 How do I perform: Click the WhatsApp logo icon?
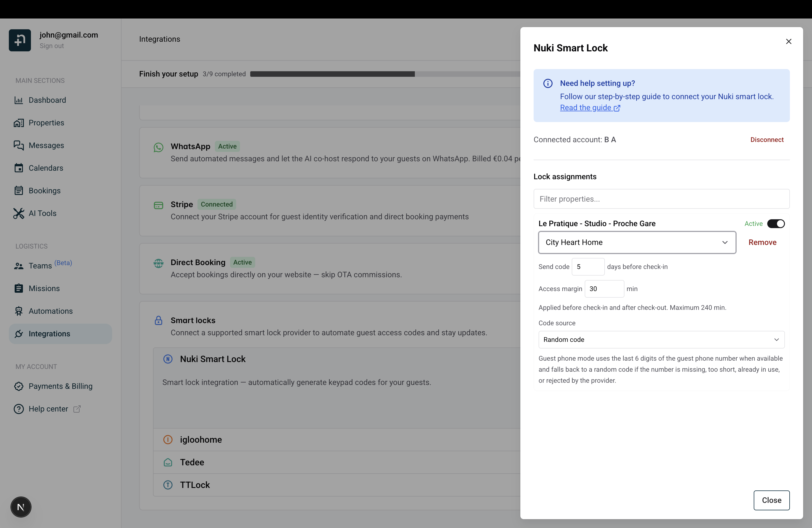158,147
